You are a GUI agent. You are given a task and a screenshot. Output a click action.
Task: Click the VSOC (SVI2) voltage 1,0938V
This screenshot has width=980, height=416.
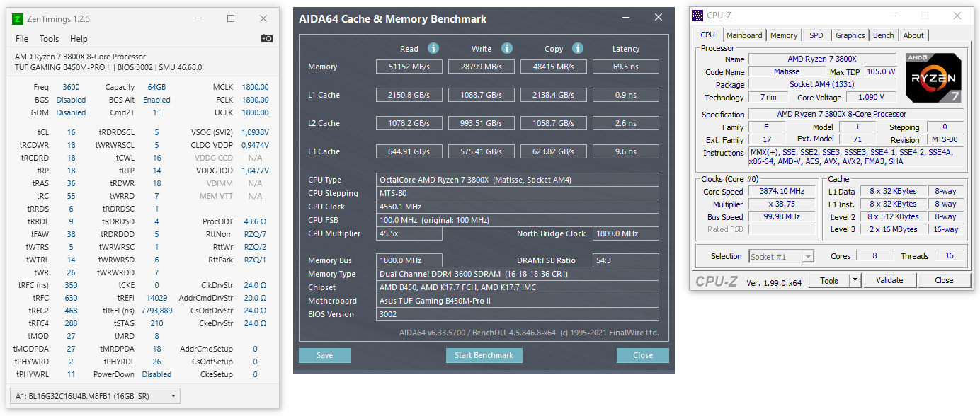pyautogui.click(x=255, y=132)
